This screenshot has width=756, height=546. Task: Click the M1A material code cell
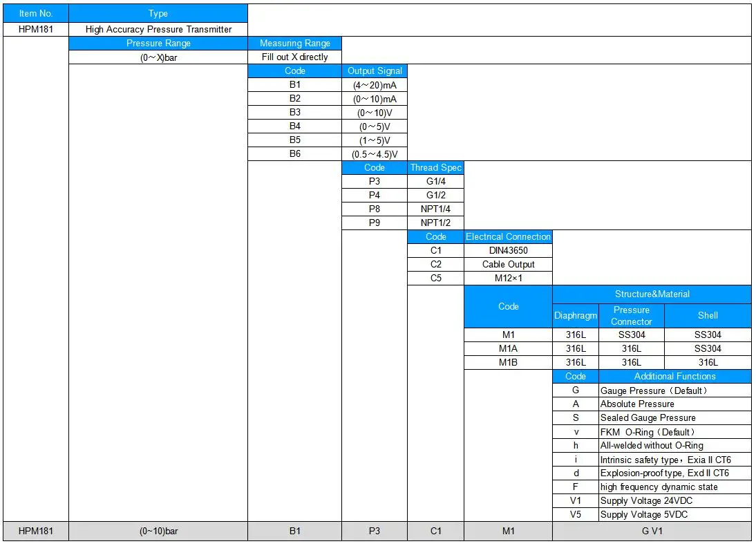coord(508,348)
